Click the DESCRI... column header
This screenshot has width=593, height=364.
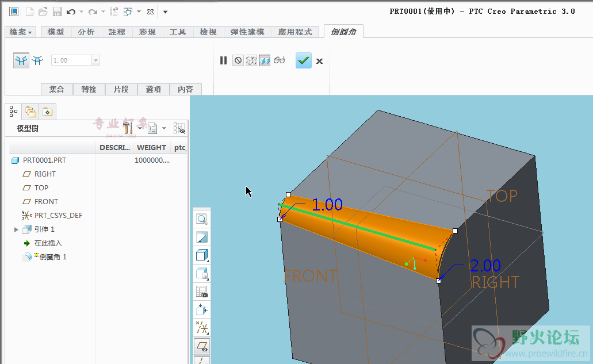[x=114, y=147]
